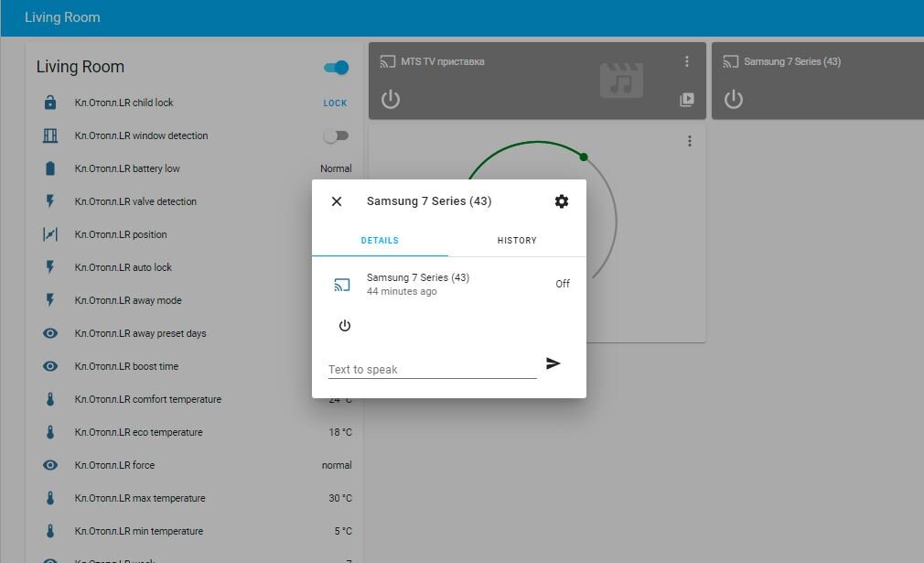Click max temperature value '30 °C'
Image resolution: width=924 pixels, height=563 pixels.
pos(340,498)
